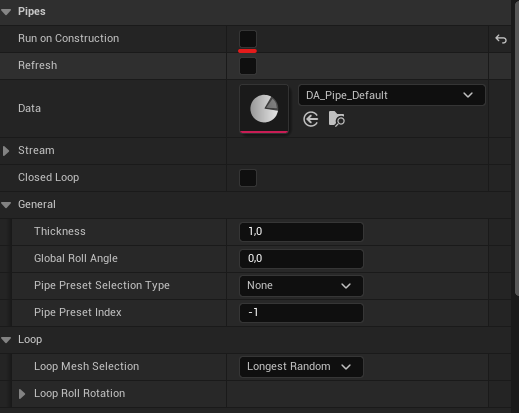Image resolution: width=519 pixels, height=413 pixels.
Task: Select the Global Roll Angle label
Action: 76,258
